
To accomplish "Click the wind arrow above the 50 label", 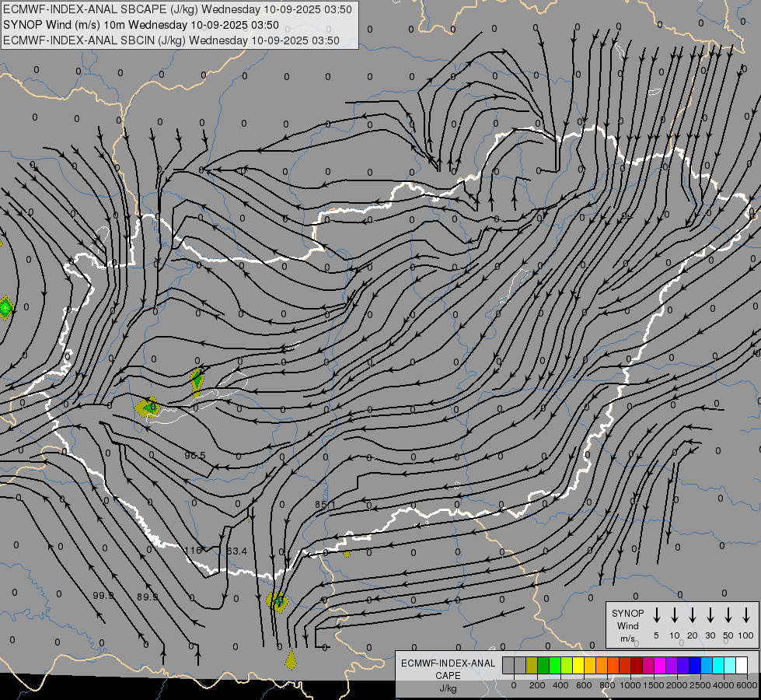I will coord(728,614).
